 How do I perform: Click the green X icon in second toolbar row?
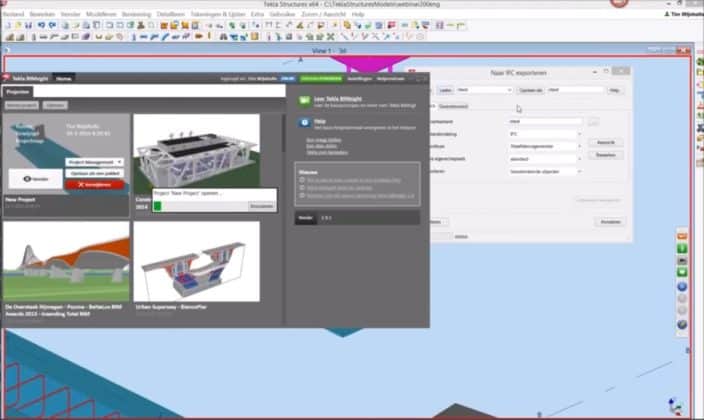point(330,36)
